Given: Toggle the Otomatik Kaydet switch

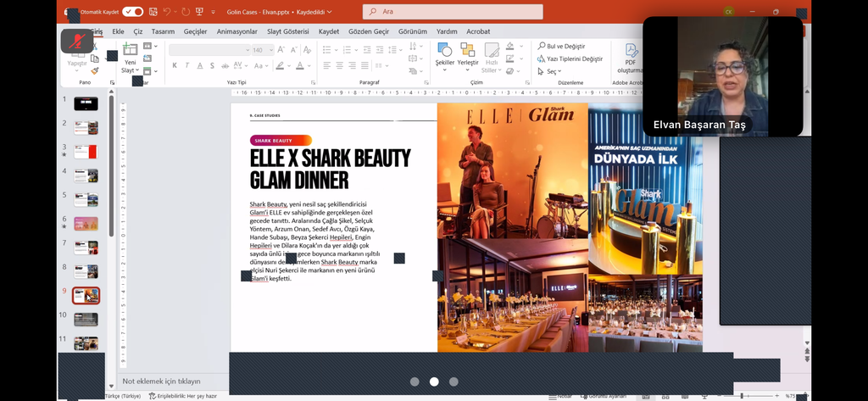Looking at the screenshot, I should point(132,12).
